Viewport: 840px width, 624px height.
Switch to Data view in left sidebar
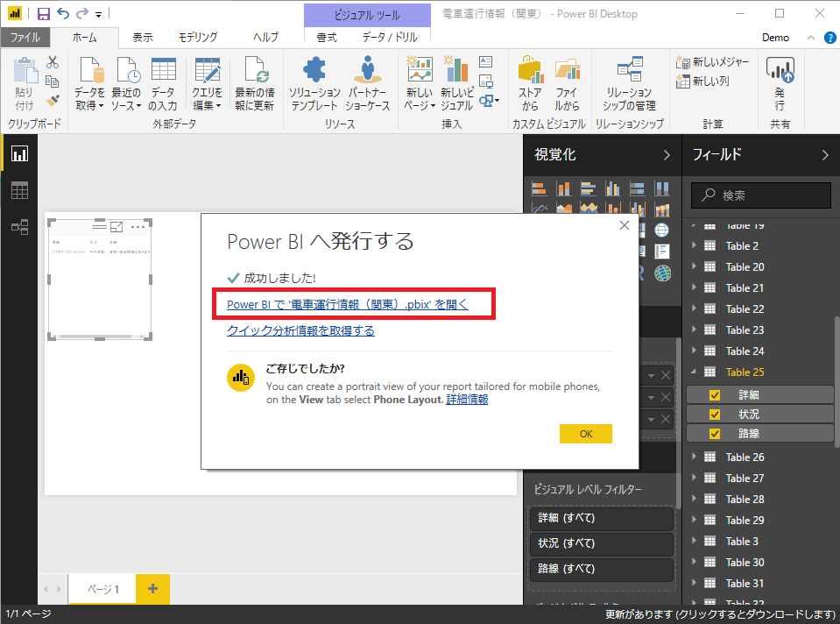coord(19,190)
